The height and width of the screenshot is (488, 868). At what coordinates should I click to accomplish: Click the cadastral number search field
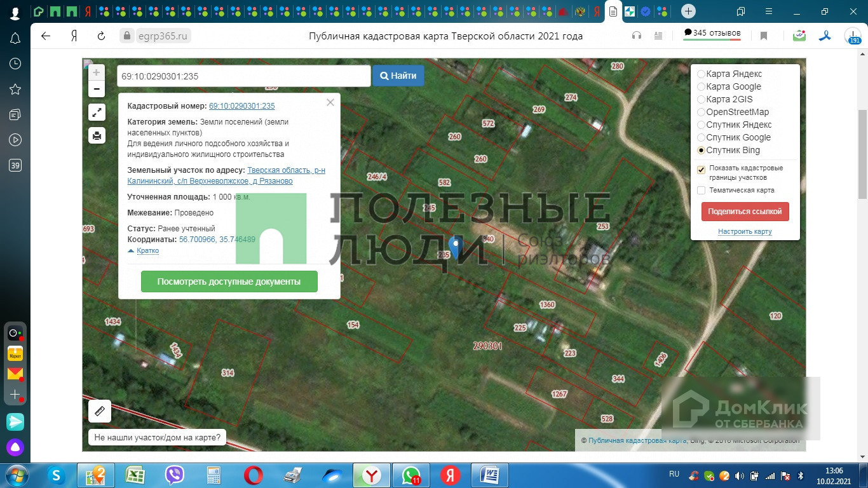(244, 76)
